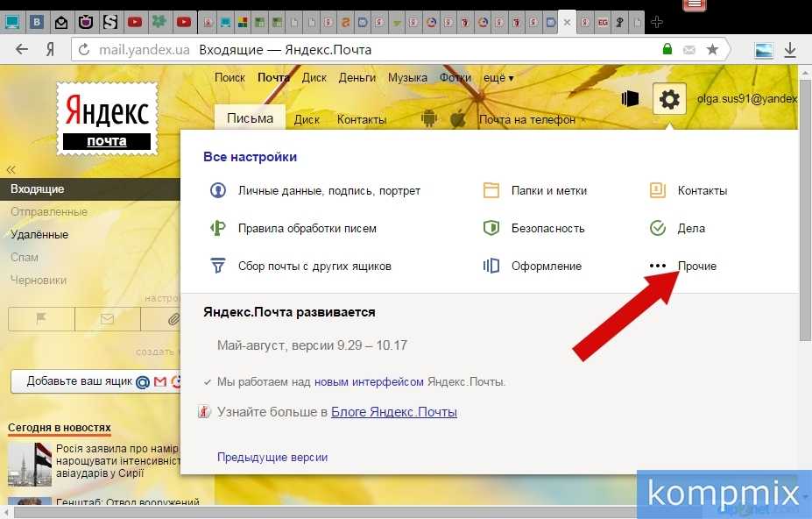812x519 pixels.
Task: Switch to the 'Диск' tab
Action: (307, 120)
